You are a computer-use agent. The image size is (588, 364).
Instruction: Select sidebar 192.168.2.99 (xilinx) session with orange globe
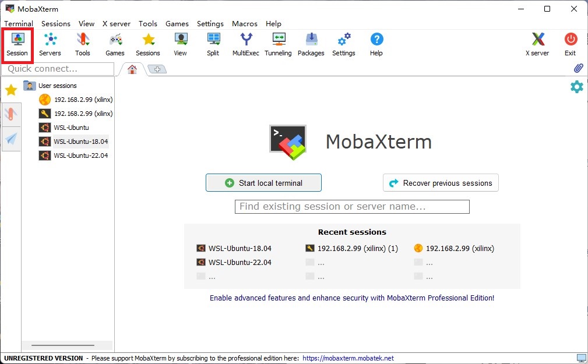(x=76, y=100)
